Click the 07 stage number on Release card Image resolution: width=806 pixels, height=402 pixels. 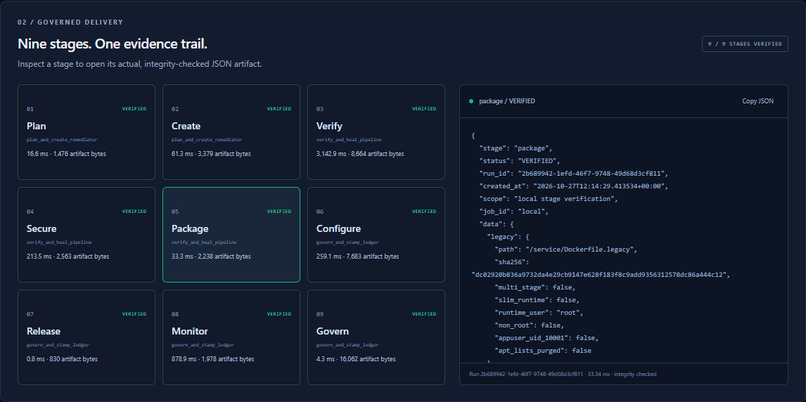pyautogui.click(x=30, y=314)
